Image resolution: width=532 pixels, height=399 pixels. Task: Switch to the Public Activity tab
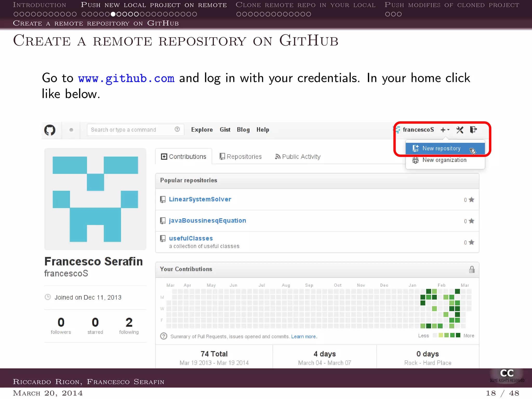[298, 157]
